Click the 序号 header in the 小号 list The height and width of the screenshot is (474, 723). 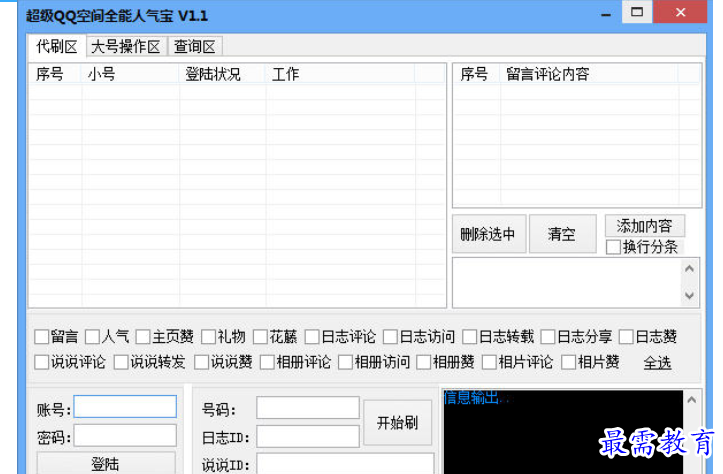tap(55, 74)
